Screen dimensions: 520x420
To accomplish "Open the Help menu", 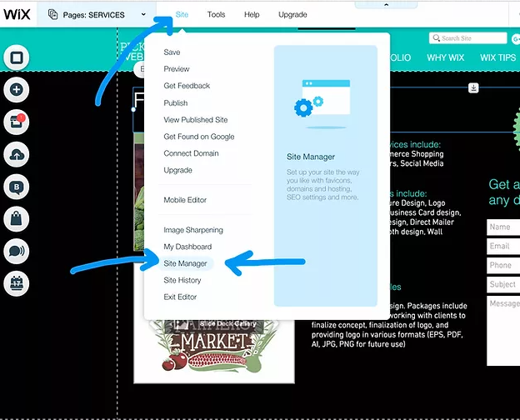I will [252, 14].
